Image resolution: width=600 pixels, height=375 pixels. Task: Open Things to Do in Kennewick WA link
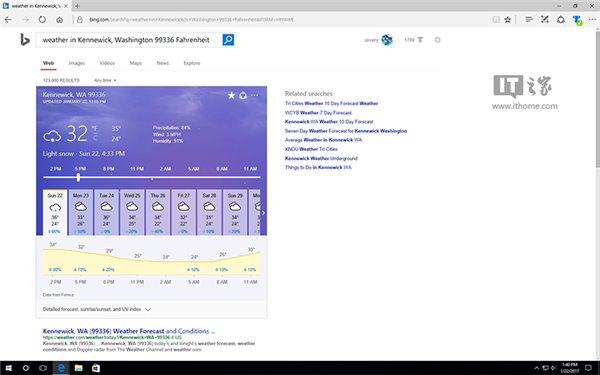point(318,168)
